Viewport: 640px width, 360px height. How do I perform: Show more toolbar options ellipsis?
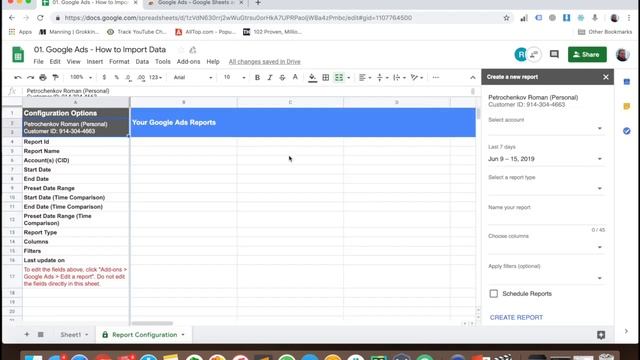pyautogui.click(x=436, y=78)
